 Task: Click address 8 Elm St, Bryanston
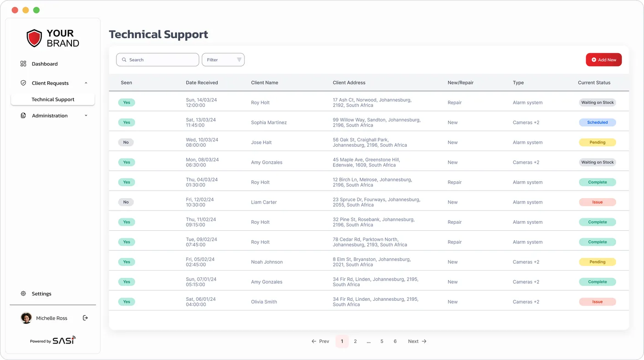[372, 262]
